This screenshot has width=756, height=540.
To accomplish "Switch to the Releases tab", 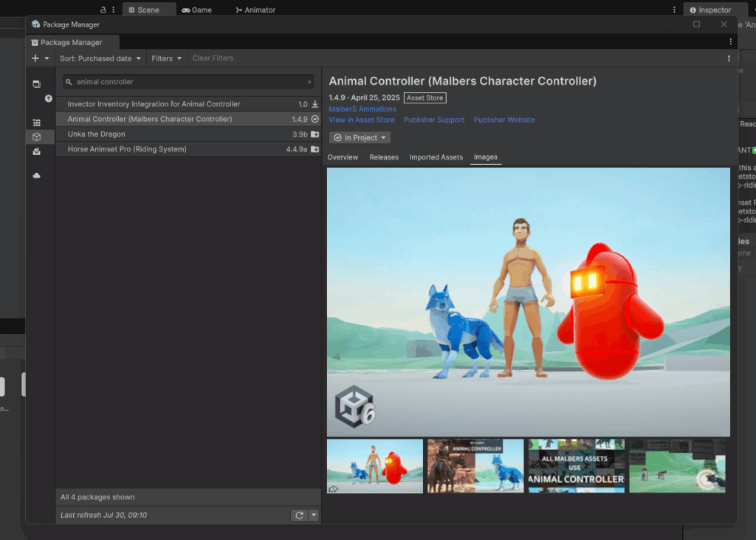I will [384, 157].
